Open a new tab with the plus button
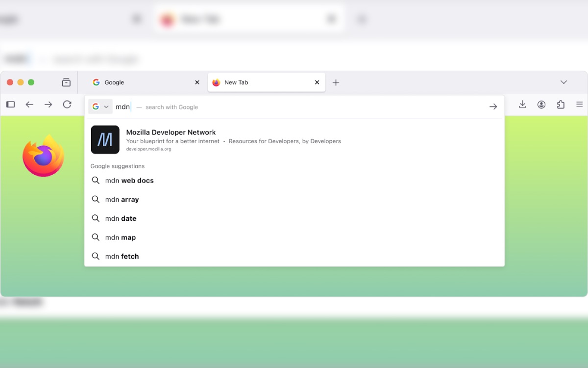The height and width of the screenshot is (368, 588). pos(336,82)
